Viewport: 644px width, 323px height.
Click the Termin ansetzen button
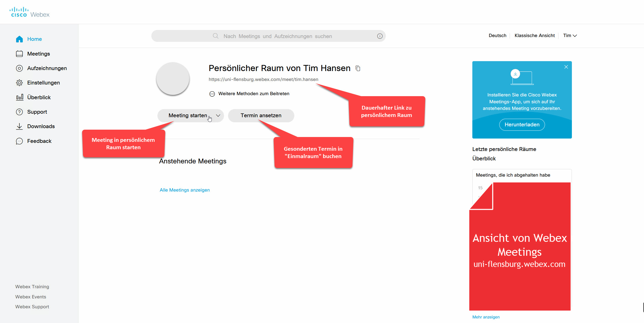[x=261, y=115]
